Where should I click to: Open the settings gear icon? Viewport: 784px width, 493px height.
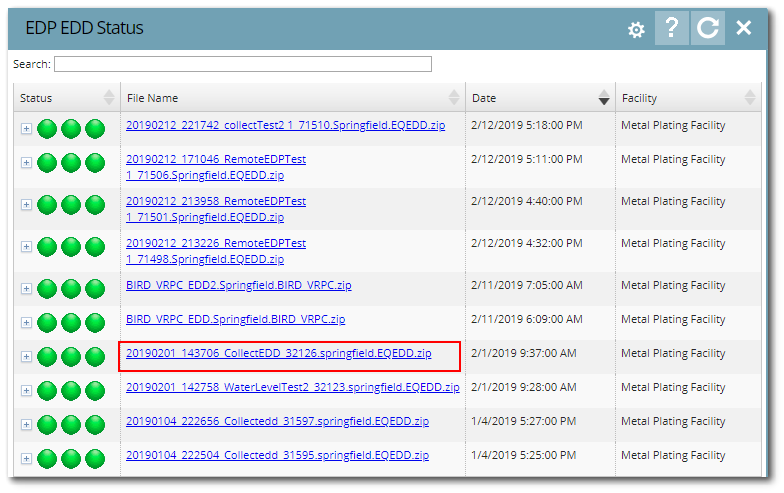pyautogui.click(x=636, y=30)
